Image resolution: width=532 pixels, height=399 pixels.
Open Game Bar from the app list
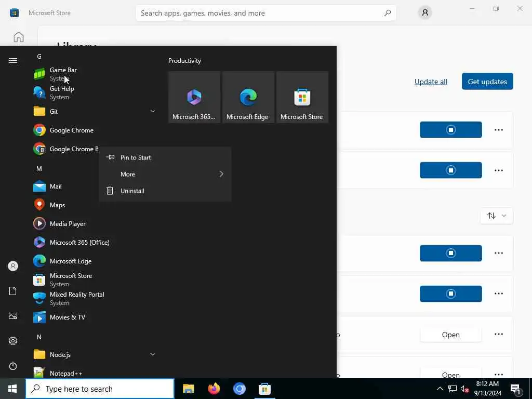click(x=95, y=74)
